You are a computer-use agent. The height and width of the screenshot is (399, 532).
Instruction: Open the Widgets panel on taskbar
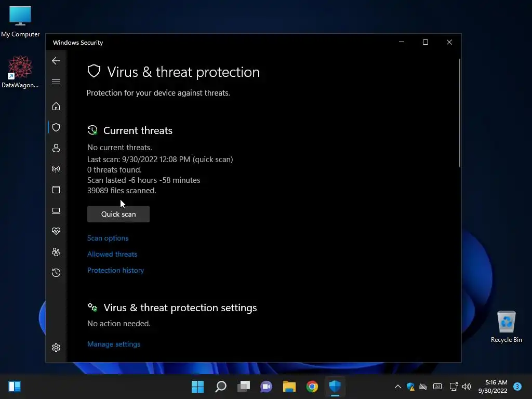coord(15,387)
